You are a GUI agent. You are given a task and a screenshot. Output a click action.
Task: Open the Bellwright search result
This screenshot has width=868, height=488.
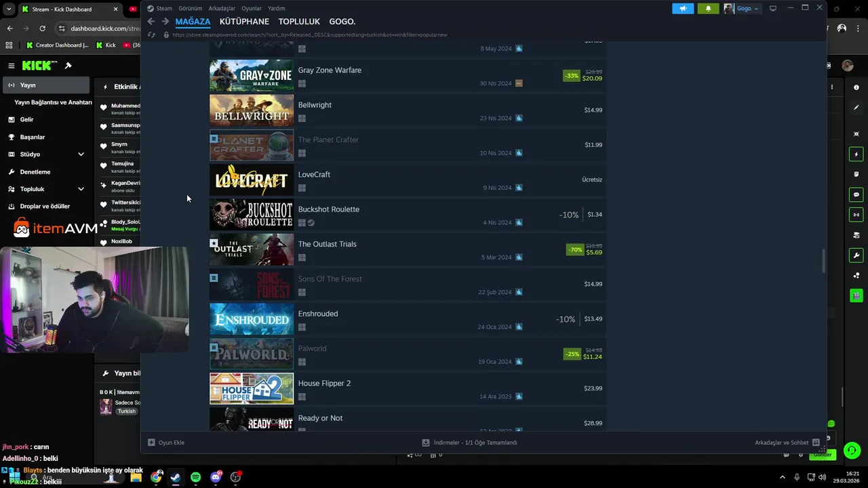pyautogui.click(x=408, y=110)
